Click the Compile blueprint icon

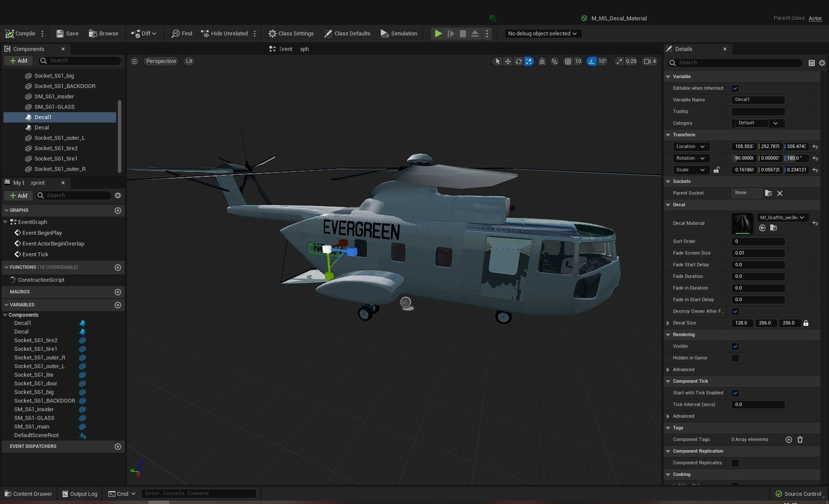click(x=9, y=34)
